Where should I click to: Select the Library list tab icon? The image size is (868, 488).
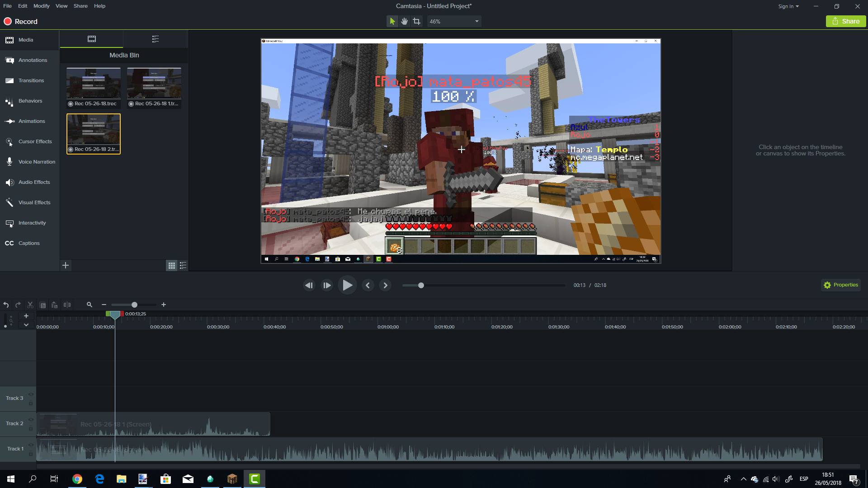point(156,39)
